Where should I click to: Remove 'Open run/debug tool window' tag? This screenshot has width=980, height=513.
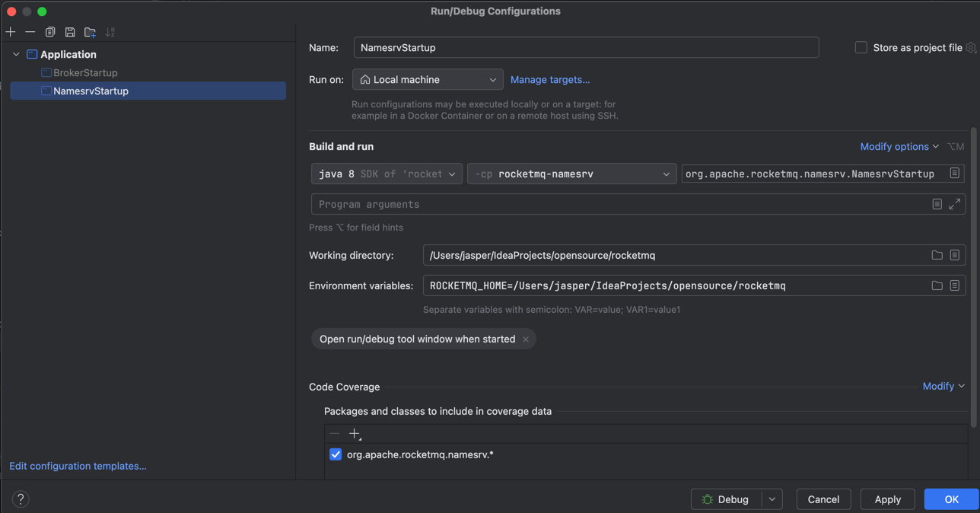point(526,339)
